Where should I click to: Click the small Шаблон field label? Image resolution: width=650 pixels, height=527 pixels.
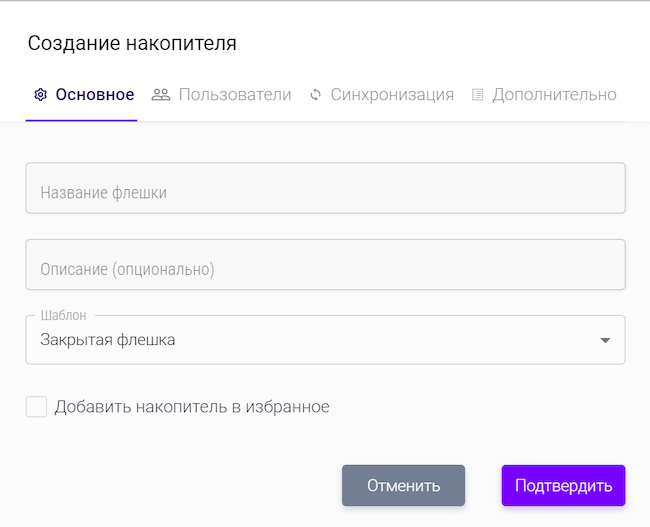tap(63, 315)
